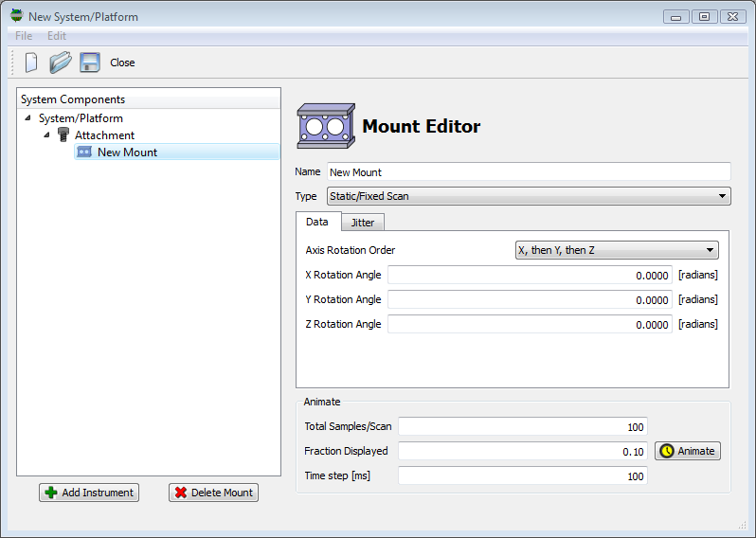Click the Name text field
This screenshot has height=538, width=756.
pyautogui.click(x=528, y=171)
